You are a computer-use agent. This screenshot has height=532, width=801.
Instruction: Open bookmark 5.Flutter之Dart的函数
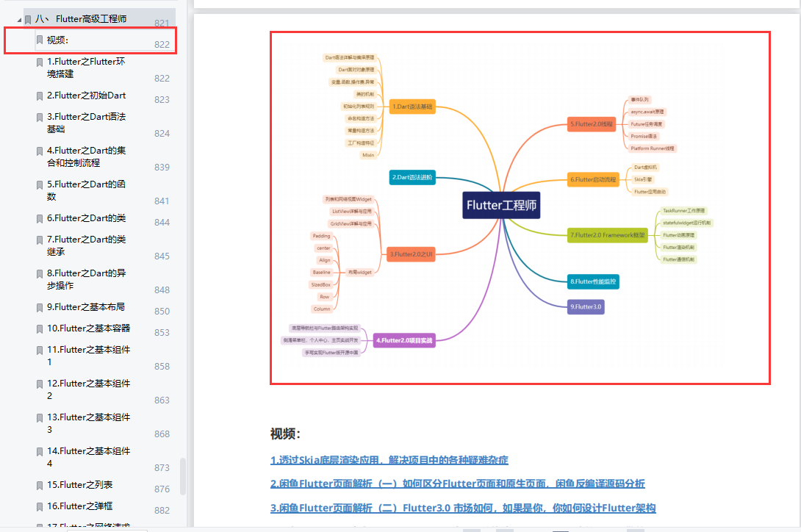pos(86,190)
